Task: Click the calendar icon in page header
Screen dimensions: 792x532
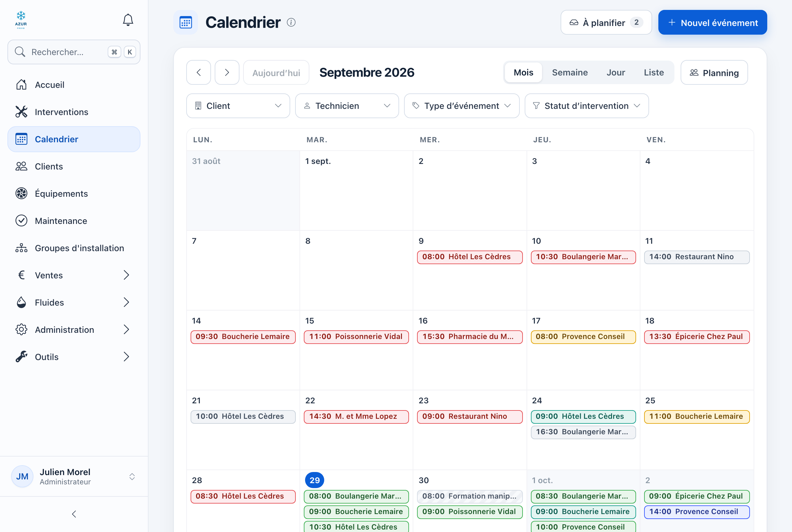Action: pyautogui.click(x=186, y=22)
